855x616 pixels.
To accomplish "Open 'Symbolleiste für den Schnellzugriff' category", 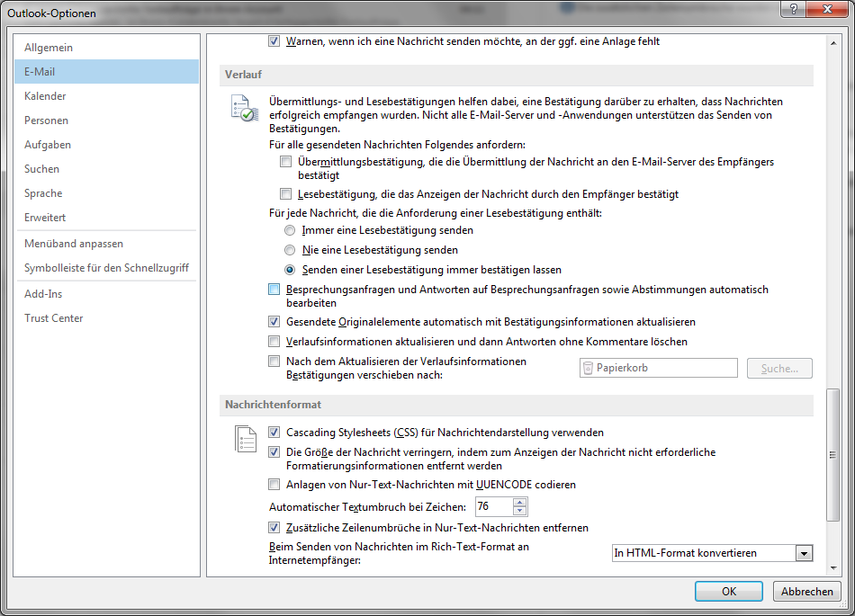I will click(107, 268).
